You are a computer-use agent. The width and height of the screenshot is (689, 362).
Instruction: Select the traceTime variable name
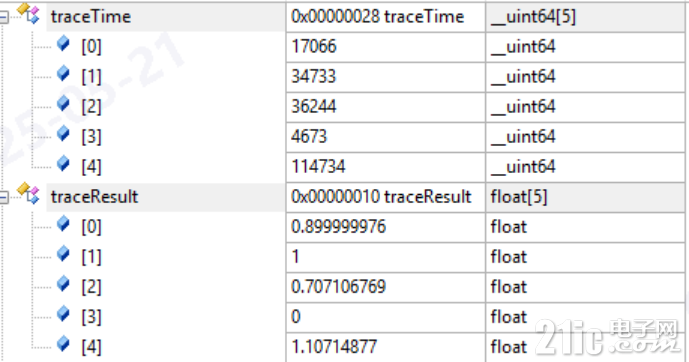tap(91, 17)
